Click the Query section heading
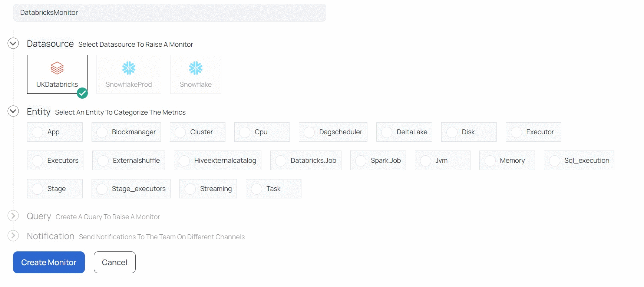 (39, 216)
